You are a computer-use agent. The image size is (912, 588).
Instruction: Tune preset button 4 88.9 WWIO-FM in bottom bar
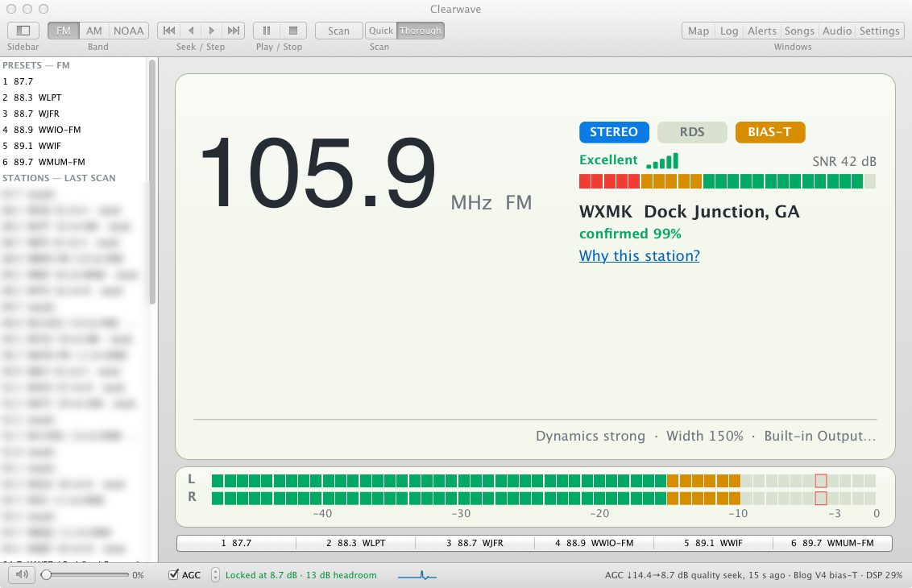(594, 543)
